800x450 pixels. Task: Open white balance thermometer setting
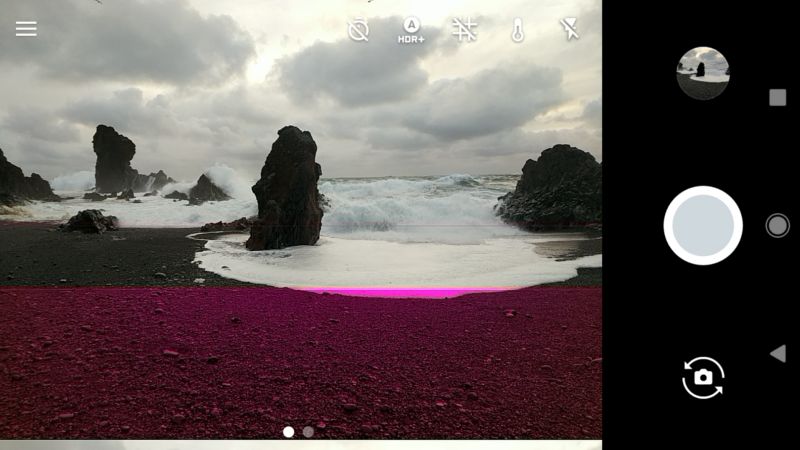518,30
